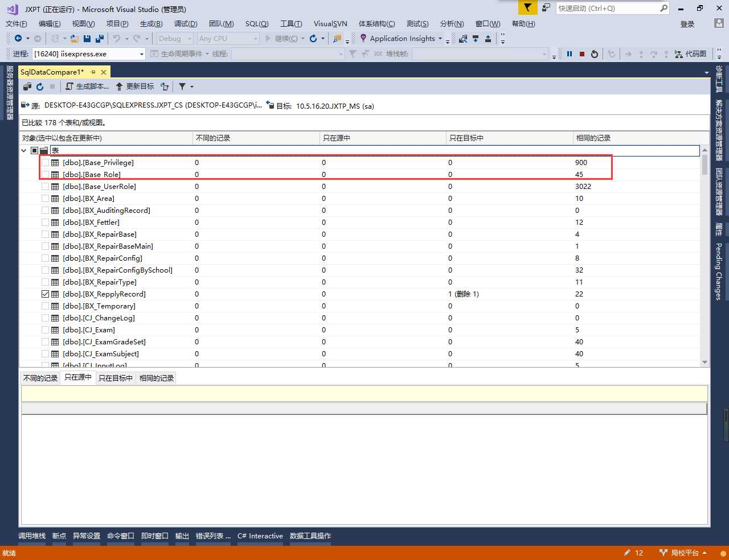The height and width of the screenshot is (560, 729).
Task: Stop debugging with the red square icon
Action: (582, 53)
